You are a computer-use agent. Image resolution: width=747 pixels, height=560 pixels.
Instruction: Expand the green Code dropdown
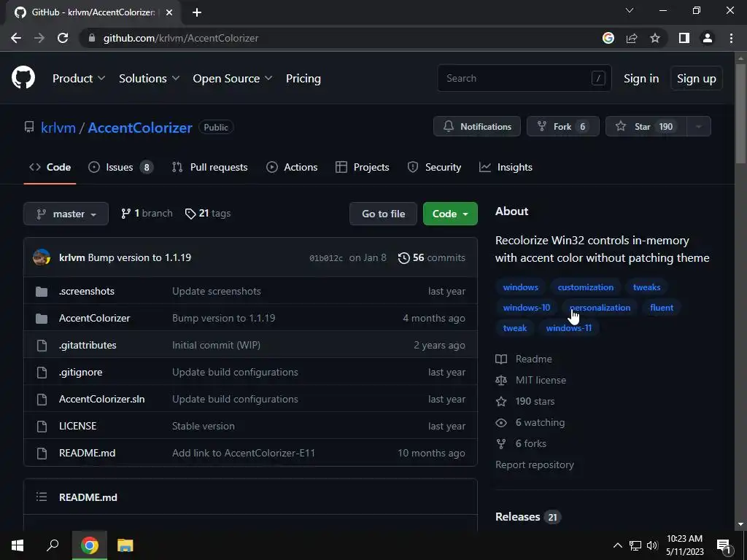450,214
